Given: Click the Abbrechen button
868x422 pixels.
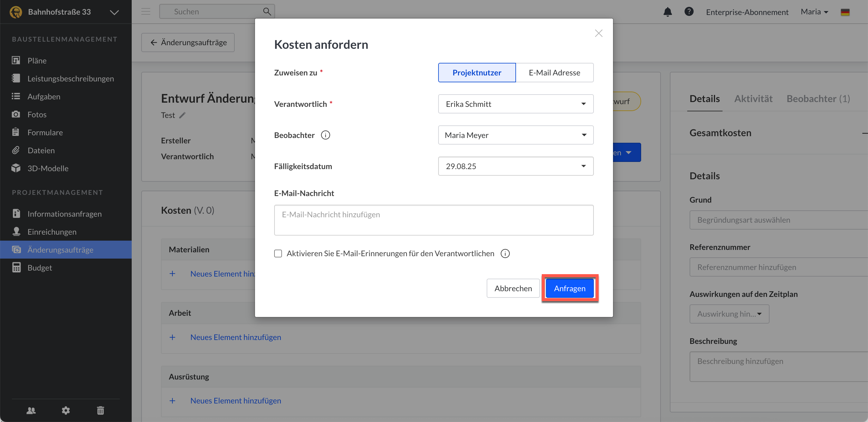Looking at the screenshot, I should [513, 288].
